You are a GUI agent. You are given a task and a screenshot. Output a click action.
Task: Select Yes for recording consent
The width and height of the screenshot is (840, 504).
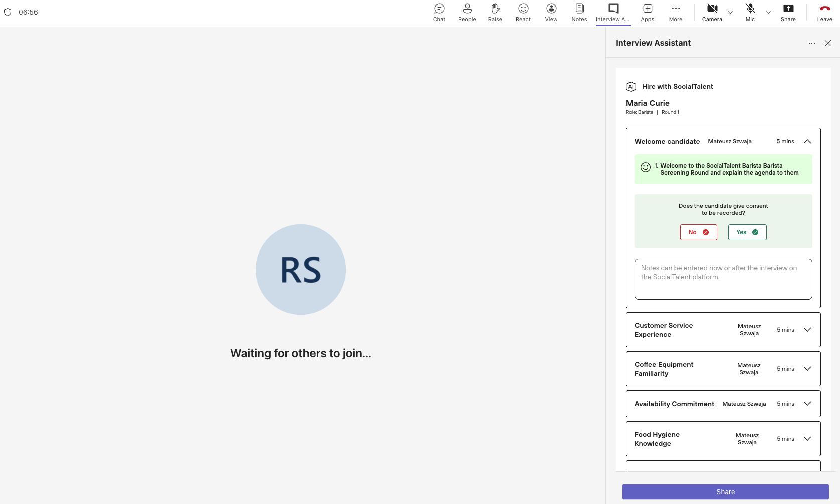click(747, 232)
